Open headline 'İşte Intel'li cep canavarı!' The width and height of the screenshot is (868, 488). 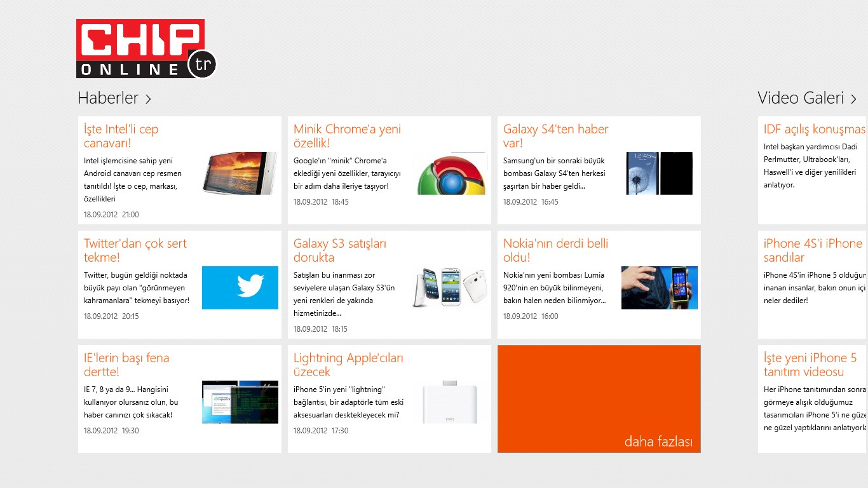[121, 136]
